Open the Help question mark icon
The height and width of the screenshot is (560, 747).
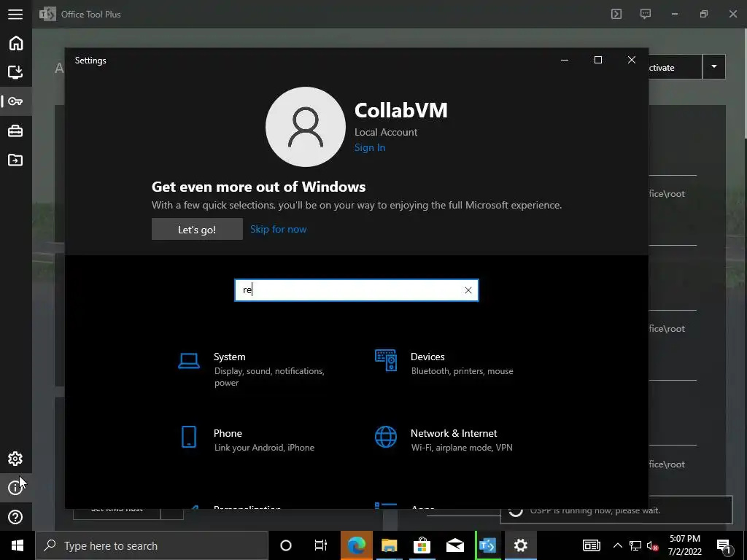click(x=15, y=517)
